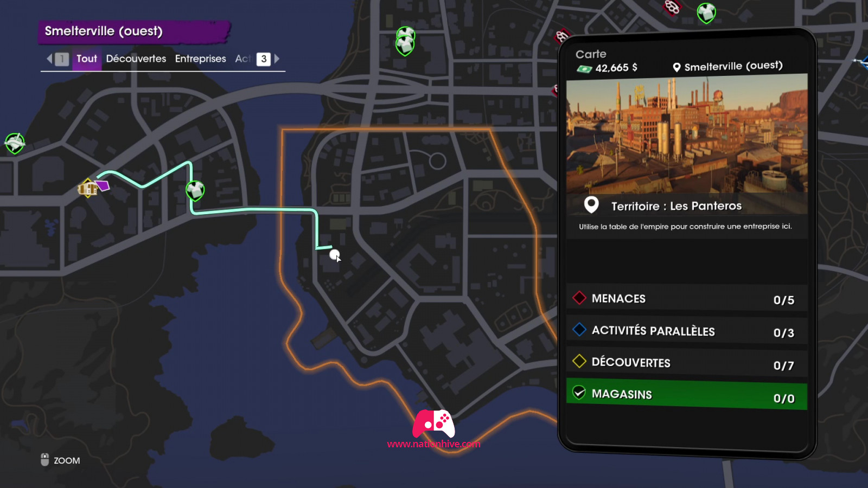Click the Menaces row
Viewport: 868px width, 488px height.
coord(687,299)
